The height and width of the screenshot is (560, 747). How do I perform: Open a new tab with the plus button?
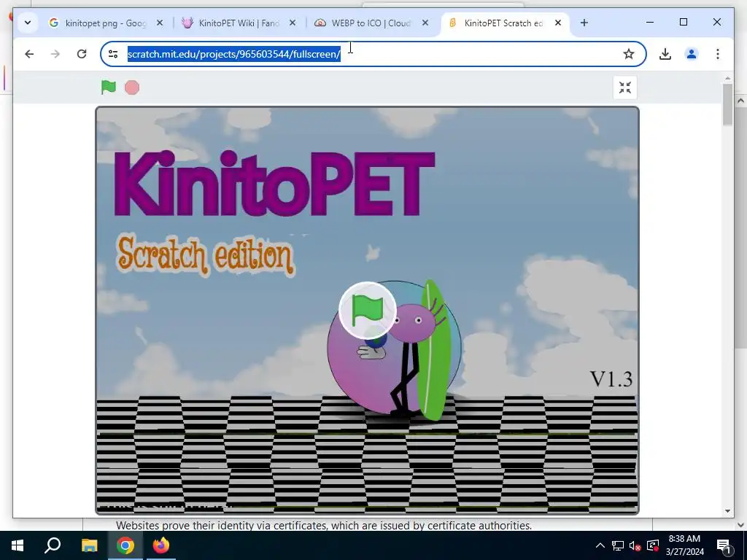coord(584,23)
